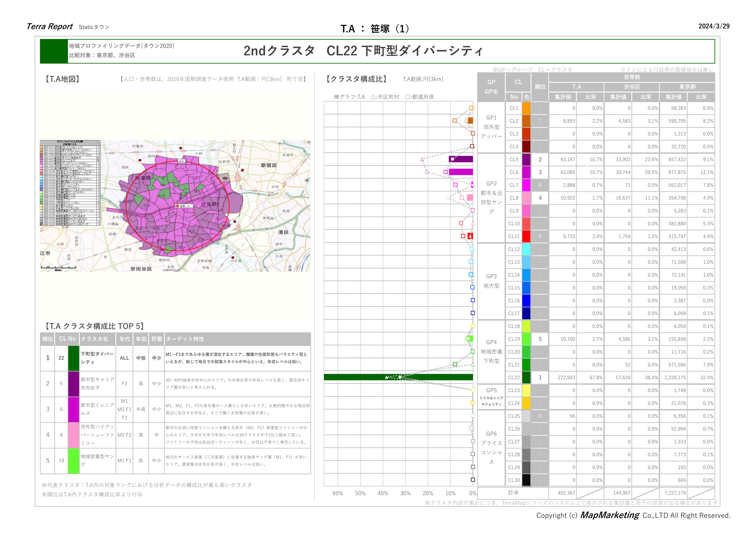The height and width of the screenshot is (535, 756).
Task: Click the GP3 地方型 group cell
Action: (491, 281)
